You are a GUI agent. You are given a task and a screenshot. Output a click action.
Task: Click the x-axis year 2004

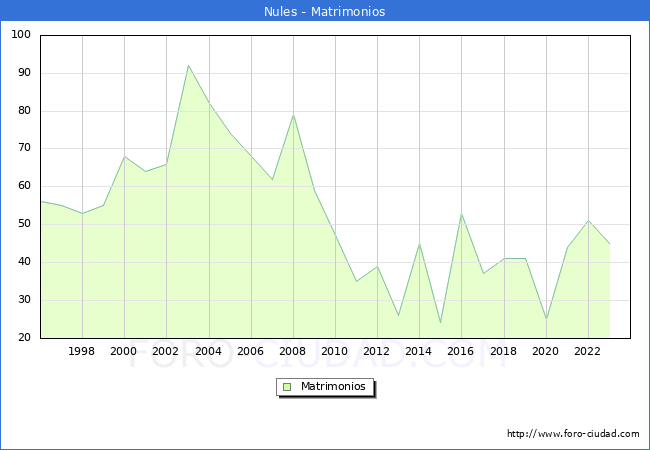click(x=209, y=351)
